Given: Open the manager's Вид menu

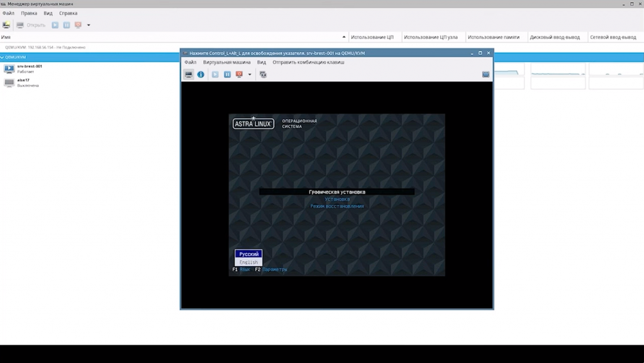Looking at the screenshot, I should pos(48,13).
